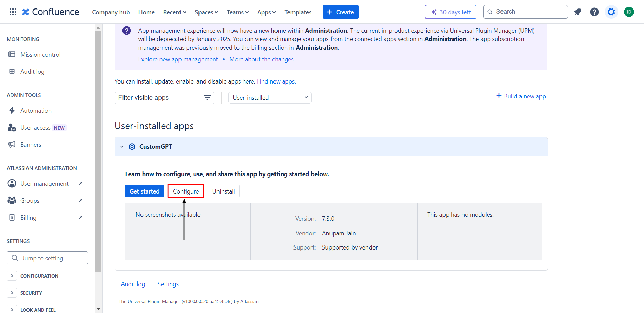The image size is (644, 313).
Task: Click the Audit log sidebar icon
Action: pyautogui.click(x=12, y=71)
